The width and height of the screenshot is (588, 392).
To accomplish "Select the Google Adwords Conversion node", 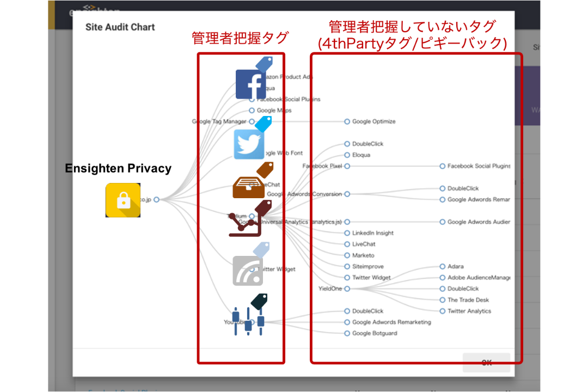I will (347, 194).
